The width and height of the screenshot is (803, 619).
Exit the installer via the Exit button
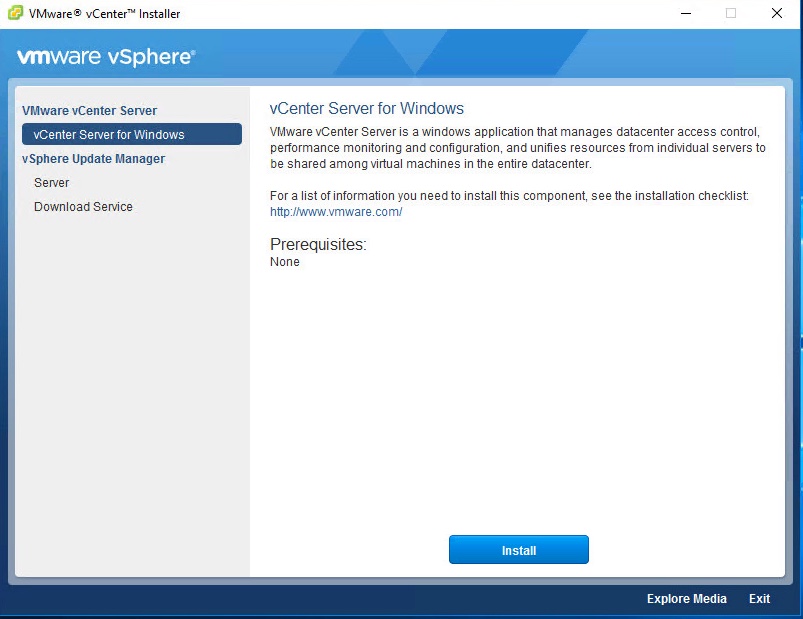[759, 599]
